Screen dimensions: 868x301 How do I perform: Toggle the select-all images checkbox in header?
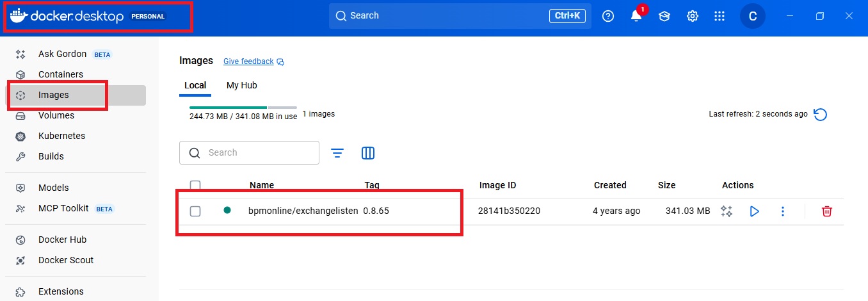(195, 186)
